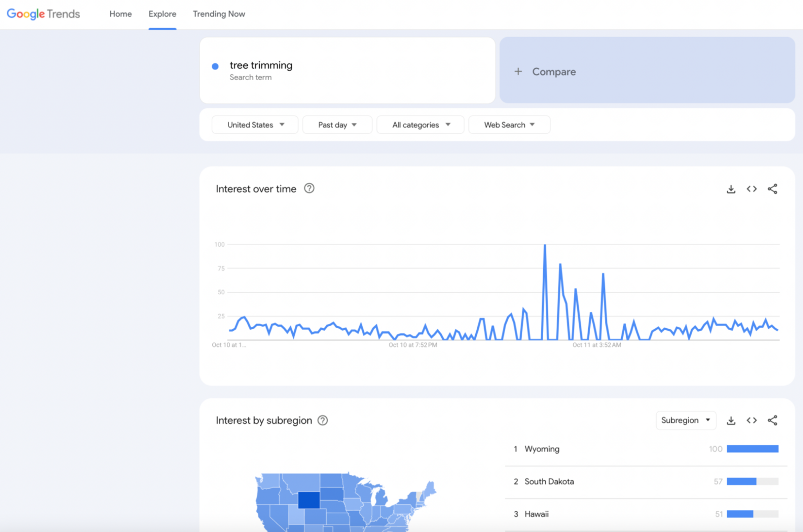This screenshot has width=803, height=532.
Task: Open the help tooltip for Interest by subregion
Action: click(x=323, y=420)
